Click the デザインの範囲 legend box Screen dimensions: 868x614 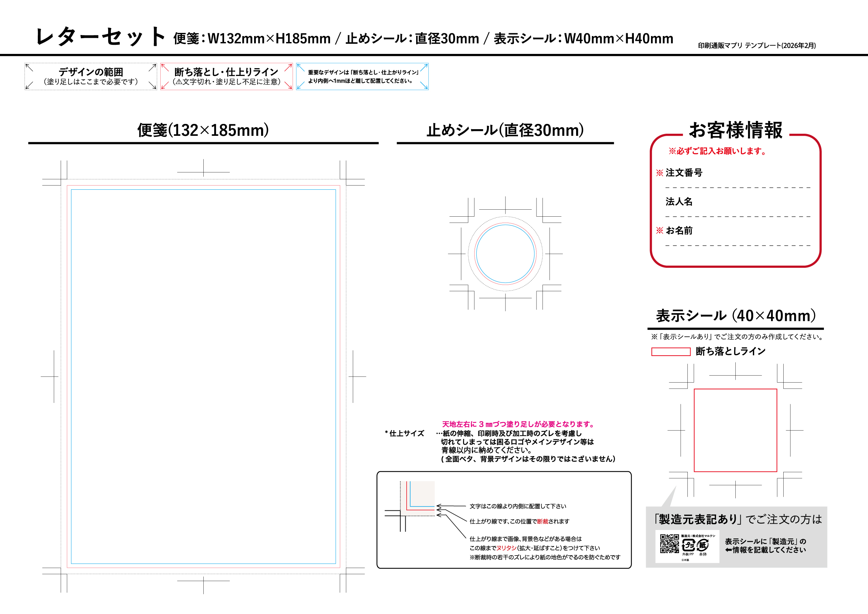[x=91, y=76]
